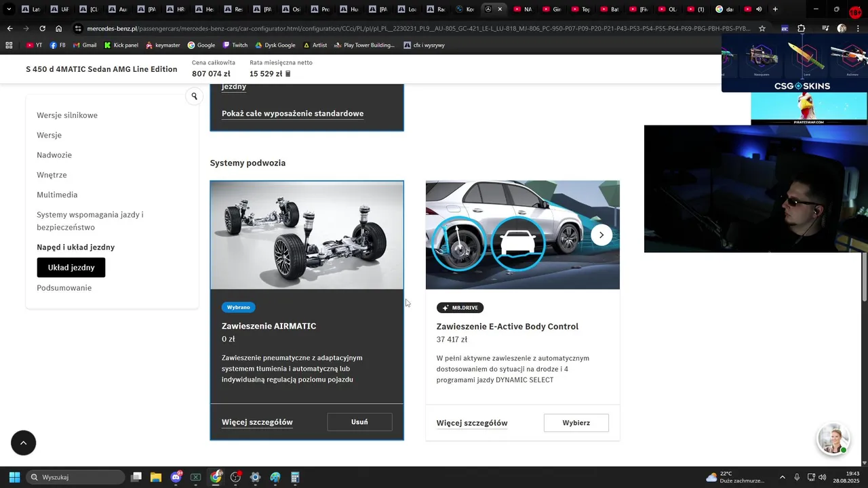This screenshot has width=868, height=488.
Task: Click the Windows taskbar search box
Action: click(75, 477)
